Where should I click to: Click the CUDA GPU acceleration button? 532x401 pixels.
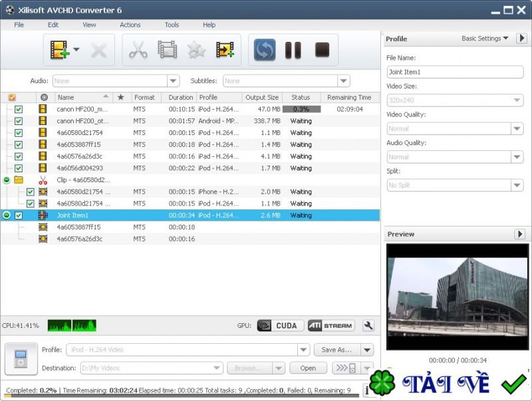[x=281, y=326]
